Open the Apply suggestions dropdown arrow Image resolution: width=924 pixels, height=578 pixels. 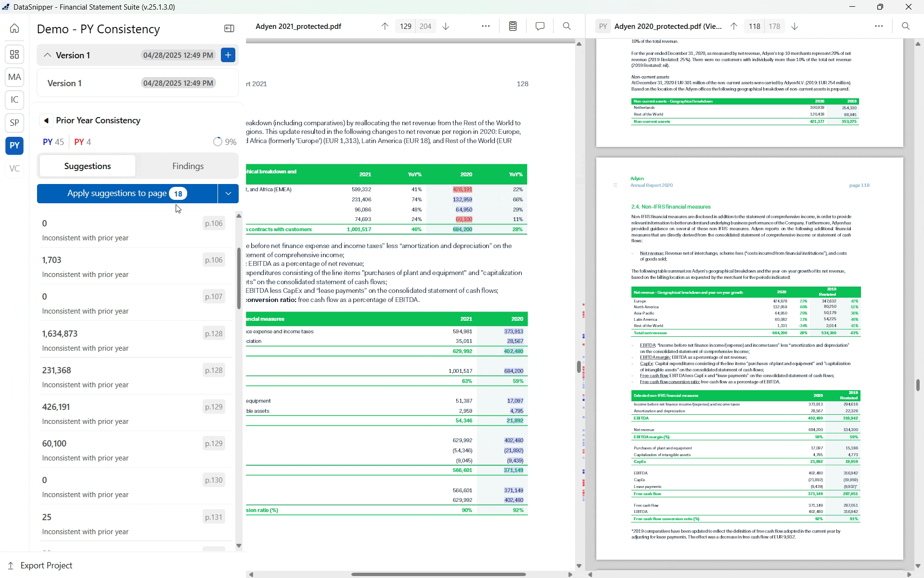[x=228, y=194]
